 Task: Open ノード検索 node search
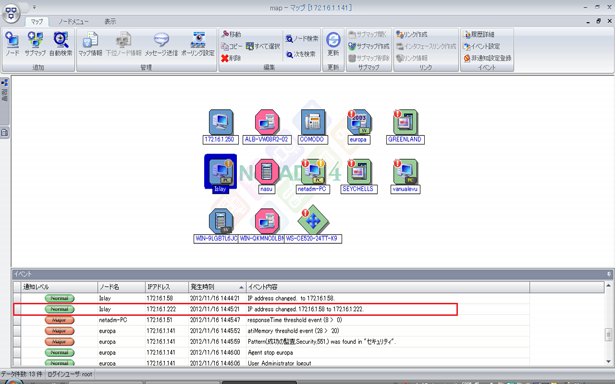(302, 38)
